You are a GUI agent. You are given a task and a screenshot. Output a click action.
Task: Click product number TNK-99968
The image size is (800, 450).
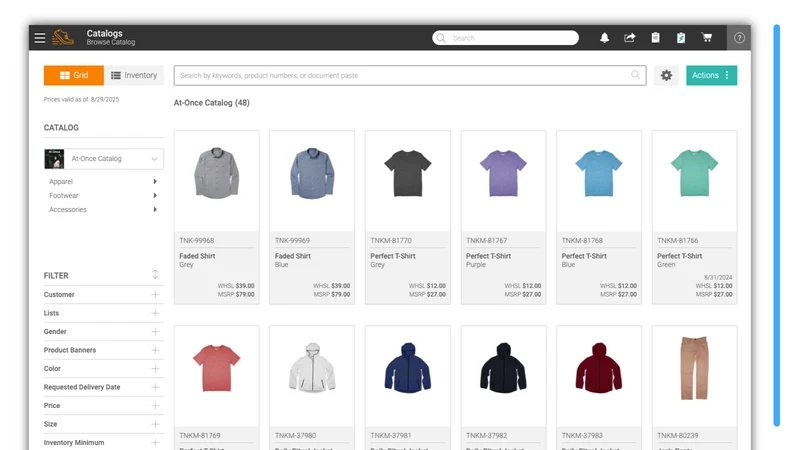[196, 240]
